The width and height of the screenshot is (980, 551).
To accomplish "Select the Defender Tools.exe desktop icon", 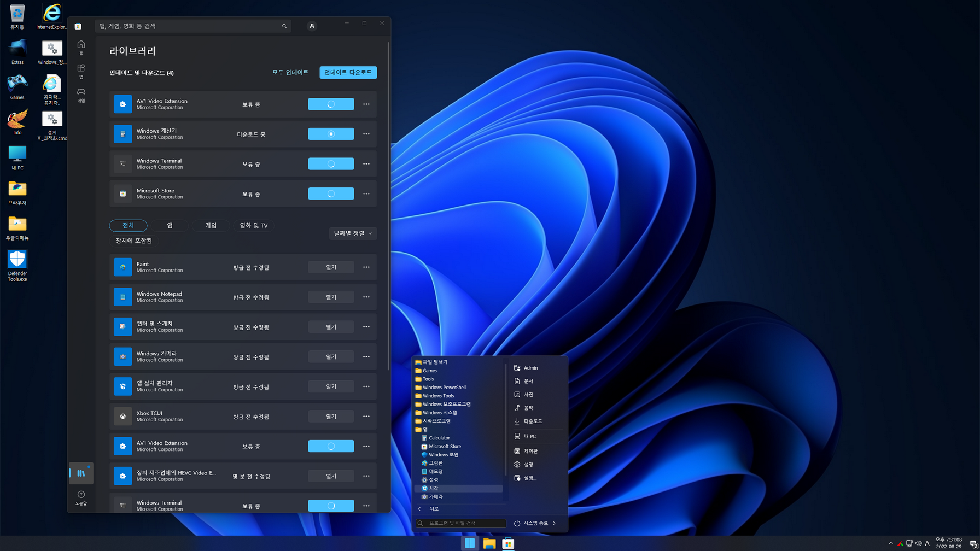I will coord(17,266).
